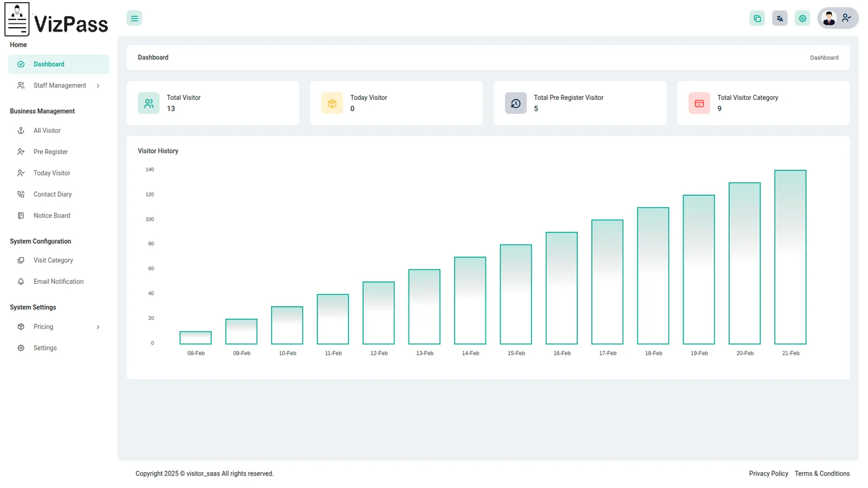Click the Total Pre Register history icon
The width and height of the screenshot is (868, 488).
click(x=515, y=103)
